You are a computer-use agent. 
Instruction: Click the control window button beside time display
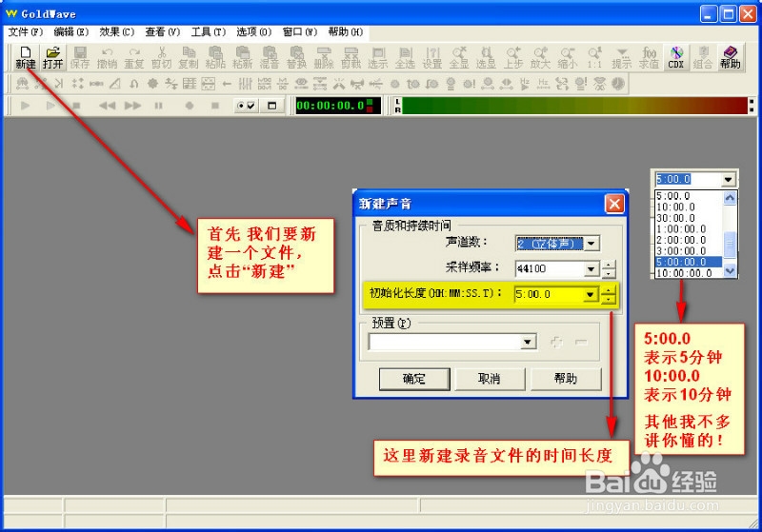point(272,106)
